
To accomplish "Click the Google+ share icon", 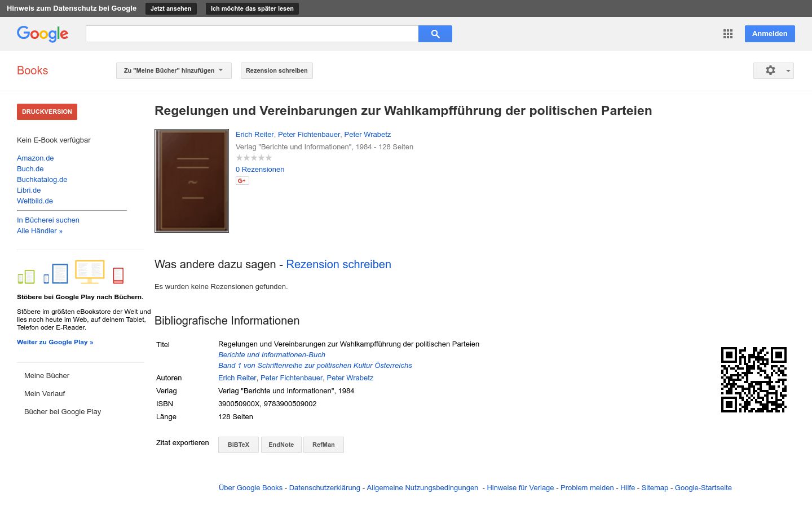I will [242, 181].
